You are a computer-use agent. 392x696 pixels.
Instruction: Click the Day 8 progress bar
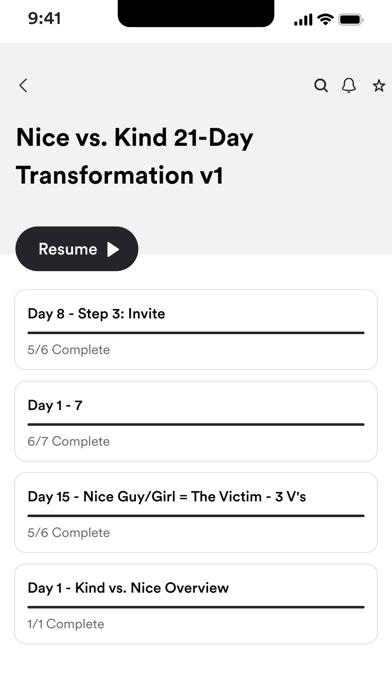point(196,332)
